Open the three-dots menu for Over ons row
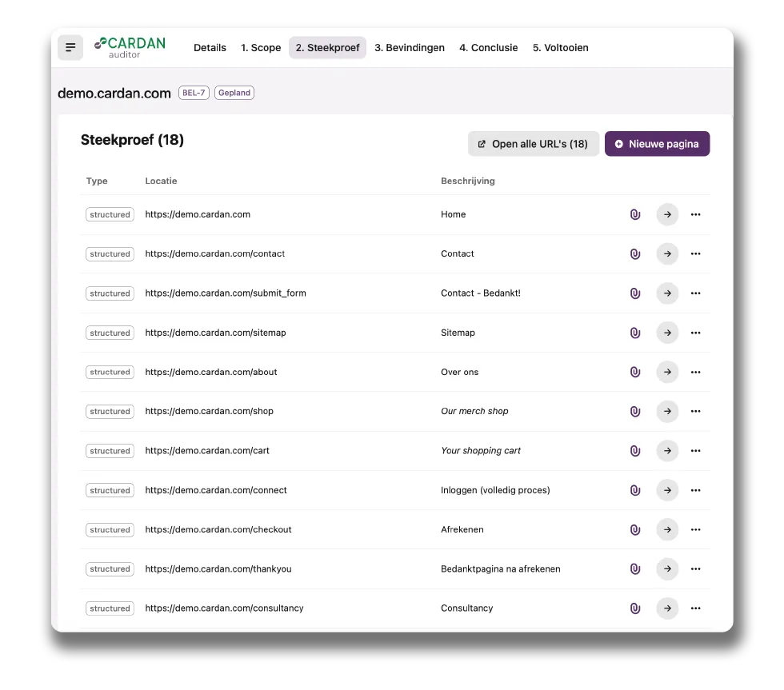 [x=695, y=372]
